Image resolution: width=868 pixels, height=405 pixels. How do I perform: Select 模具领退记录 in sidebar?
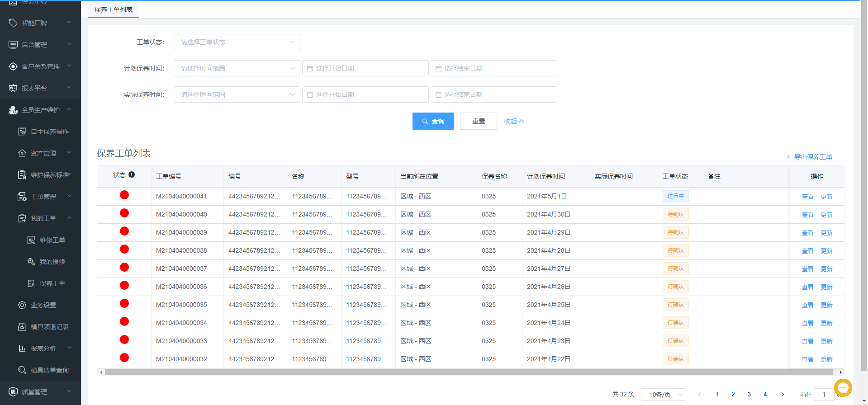(x=49, y=327)
